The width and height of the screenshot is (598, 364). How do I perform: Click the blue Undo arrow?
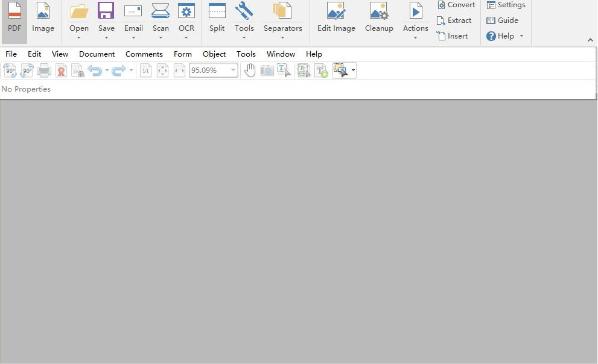click(x=95, y=71)
